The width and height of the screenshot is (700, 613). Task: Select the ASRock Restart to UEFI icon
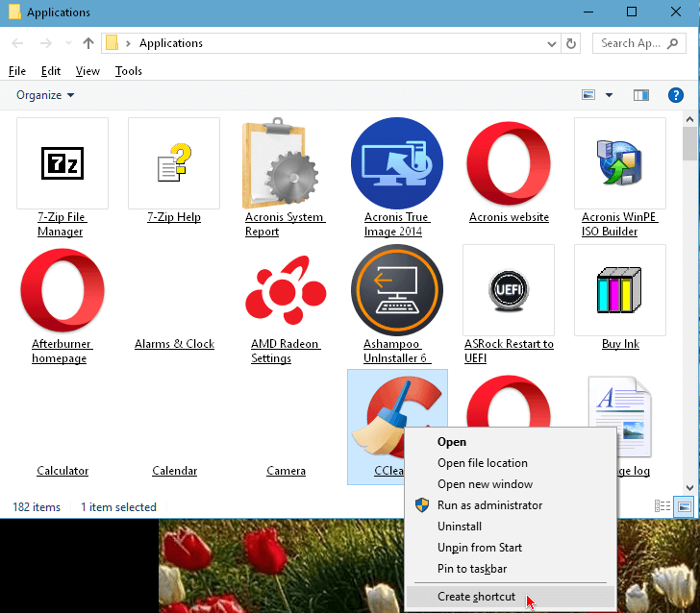coord(509,290)
